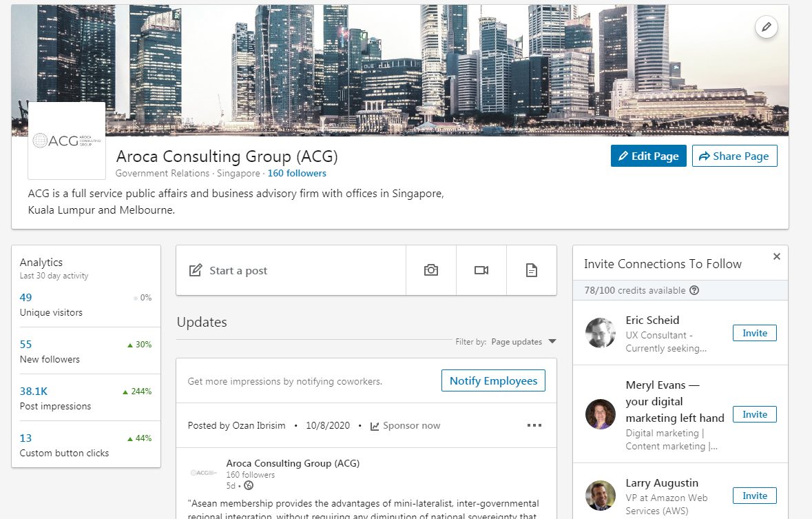The width and height of the screenshot is (812, 519).
Task: Open the 38.1K post impressions stat
Action: click(x=34, y=391)
